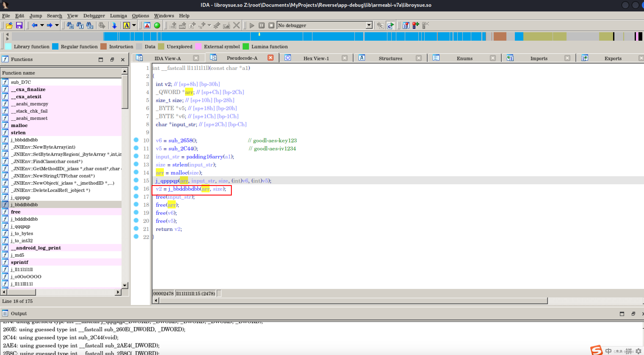This screenshot has height=355, width=644.
Task: Toggle breakpoint dot on line 12
Action: tap(136, 156)
